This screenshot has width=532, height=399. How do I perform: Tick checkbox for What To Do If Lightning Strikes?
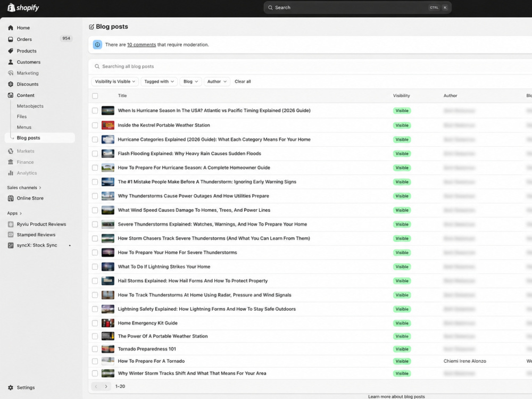[x=95, y=267]
